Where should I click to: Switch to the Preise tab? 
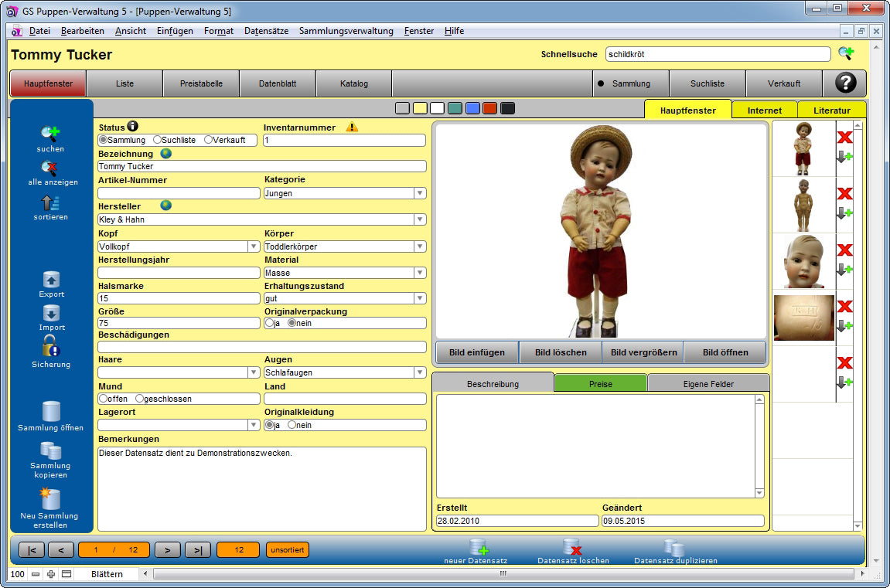(x=600, y=383)
